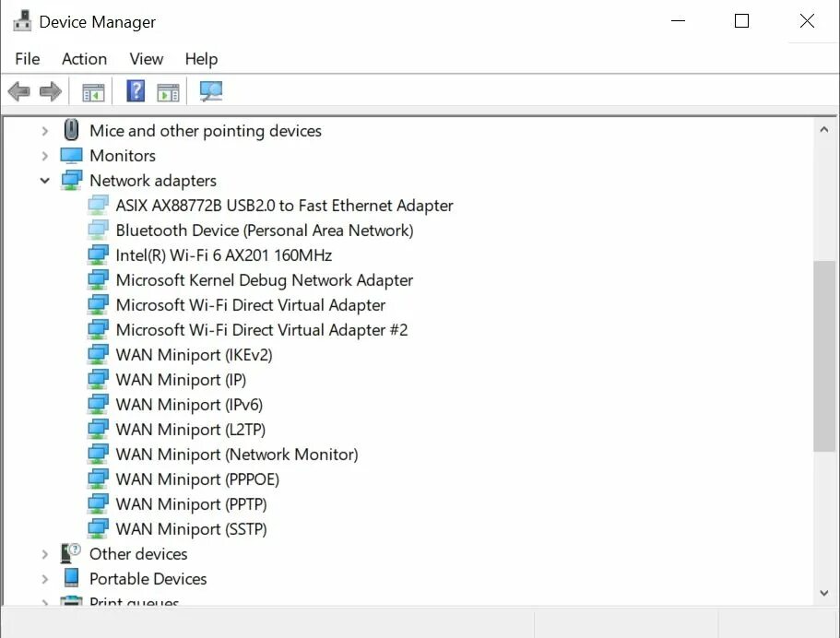Select Bluetooth Device (Personal Area Network)

(264, 230)
